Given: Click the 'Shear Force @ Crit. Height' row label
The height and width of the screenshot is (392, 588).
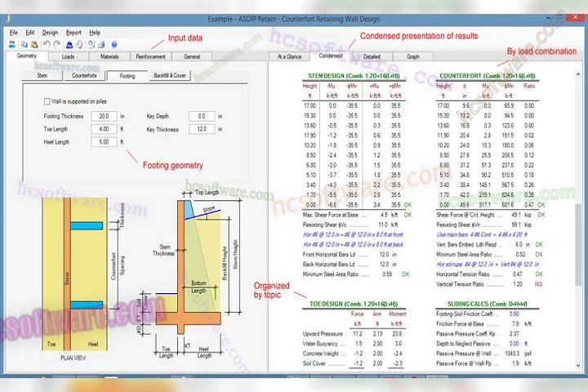Looking at the screenshot, I should pos(465,215).
